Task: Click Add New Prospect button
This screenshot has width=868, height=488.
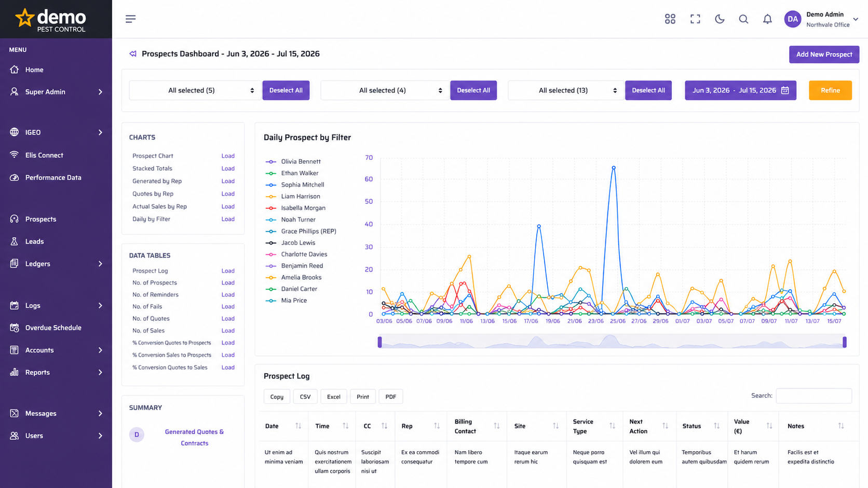Action: (x=824, y=55)
